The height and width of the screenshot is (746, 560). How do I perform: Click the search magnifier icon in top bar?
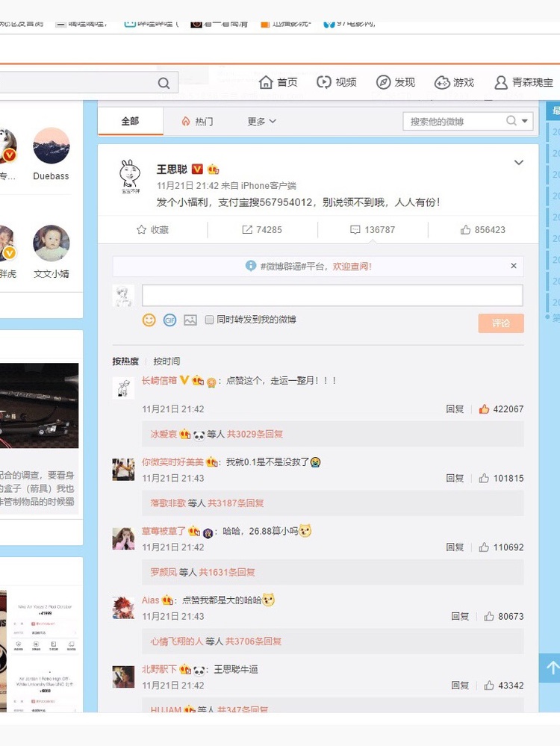(x=164, y=83)
